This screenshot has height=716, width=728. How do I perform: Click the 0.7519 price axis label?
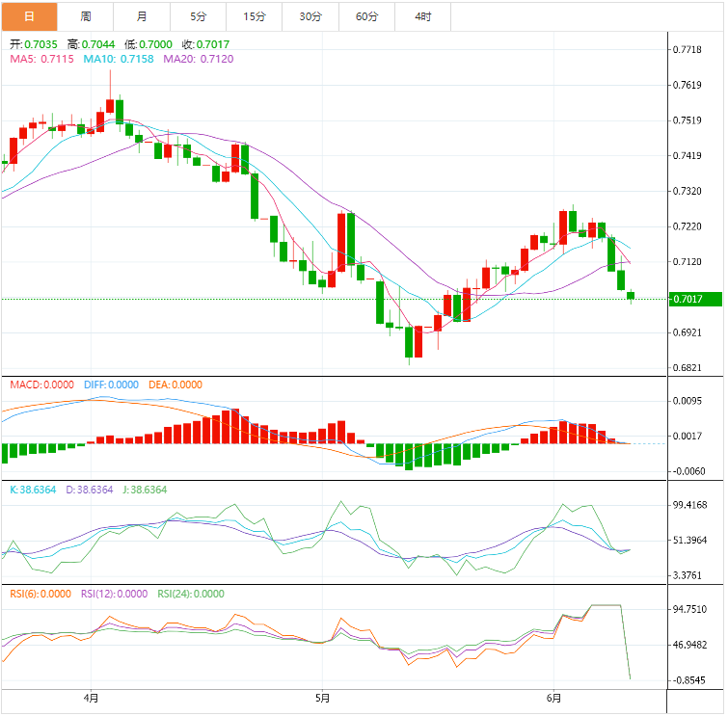[x=688, y=120]
